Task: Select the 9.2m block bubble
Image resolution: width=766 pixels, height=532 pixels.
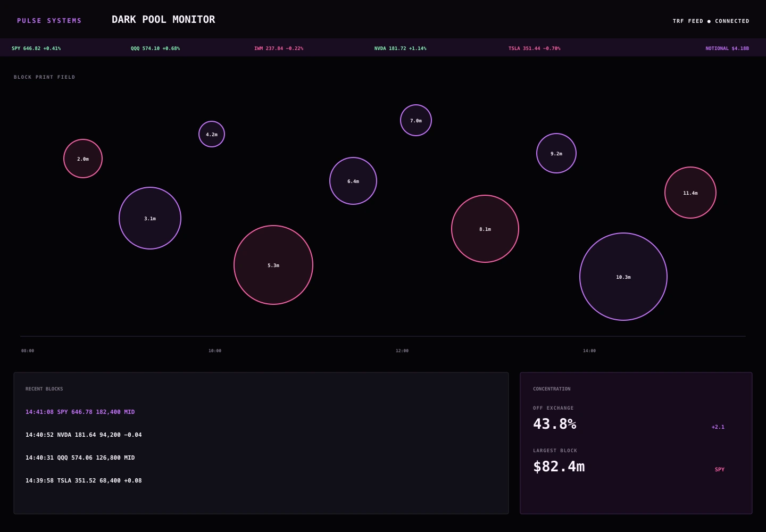Action: (x=556, y=153)
